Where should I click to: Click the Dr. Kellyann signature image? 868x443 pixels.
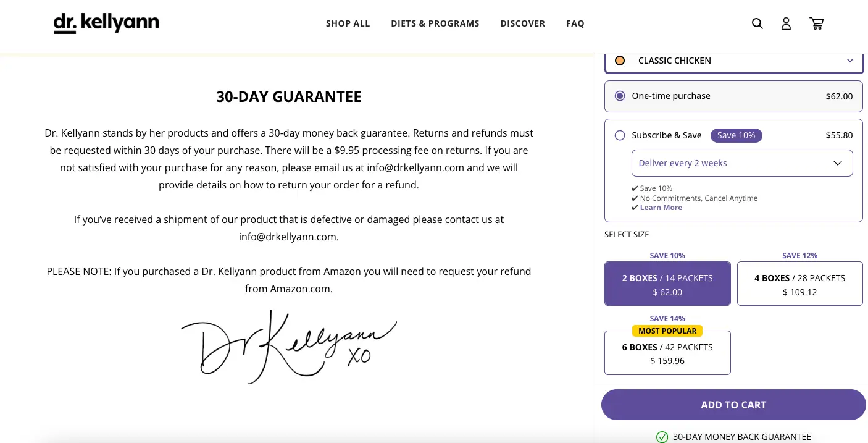[288, 346]
